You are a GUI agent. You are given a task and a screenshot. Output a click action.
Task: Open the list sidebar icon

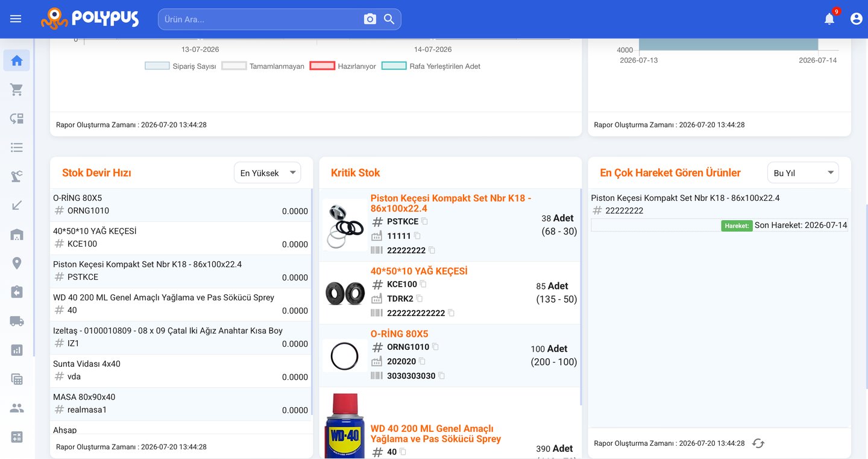(17, 147)
